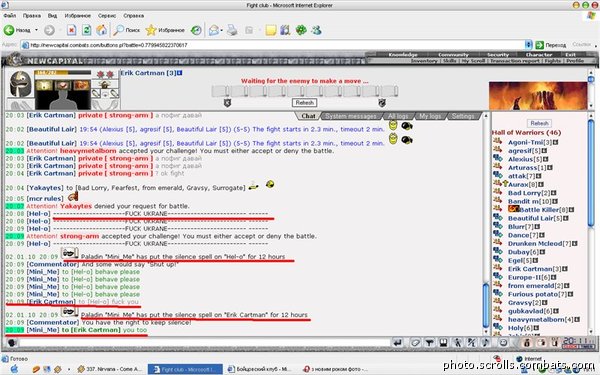The width and height of the screenshot is (600, 375).
Task: Click the round icon left of chat input
Action: [x=11, y=342]
